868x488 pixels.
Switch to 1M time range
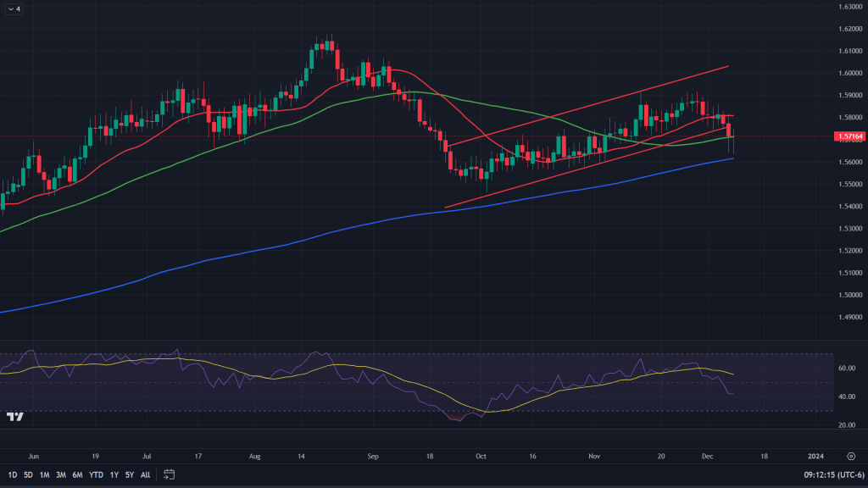coord(45,474)
